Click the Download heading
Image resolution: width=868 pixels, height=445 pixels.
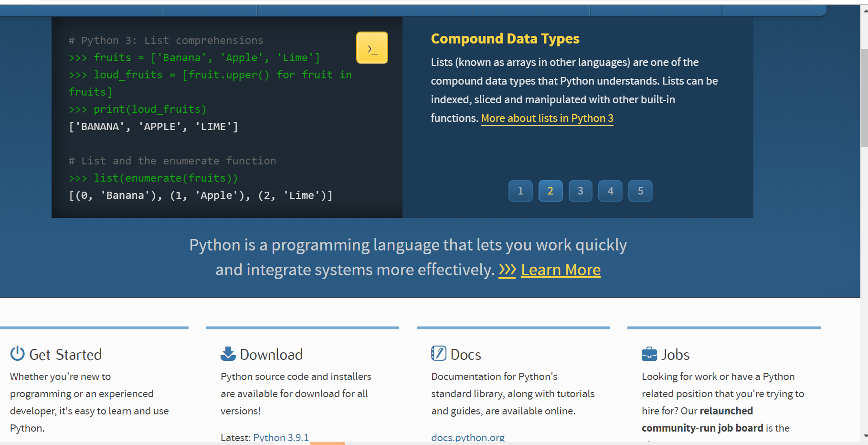coord(271,355)
